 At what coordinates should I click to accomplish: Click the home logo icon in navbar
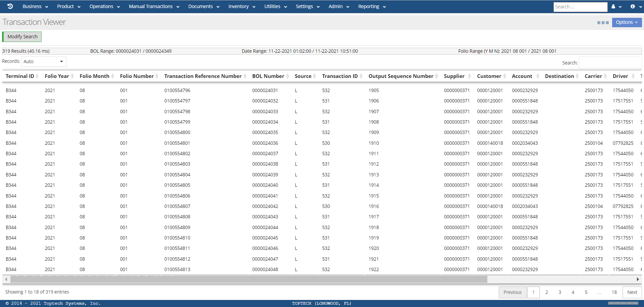pyautogui.click(x=10, y=6)
